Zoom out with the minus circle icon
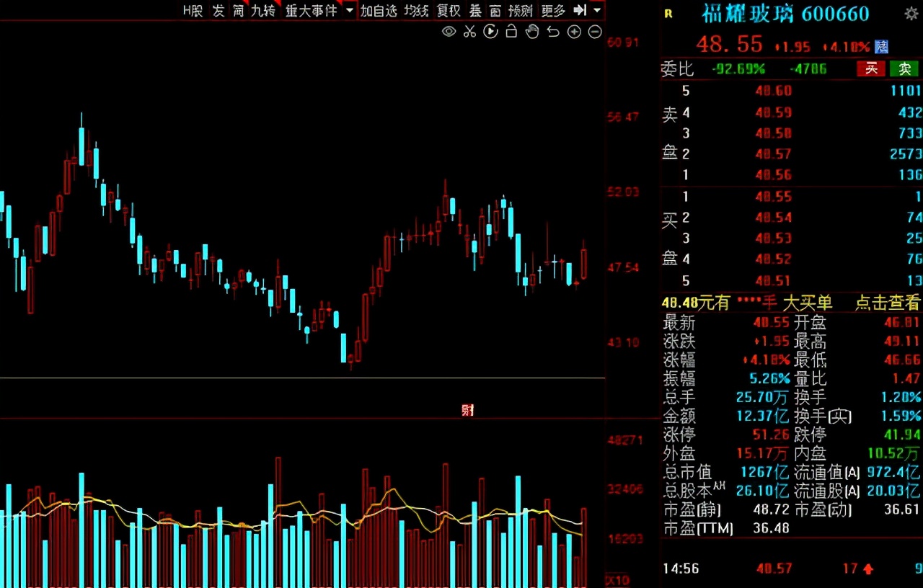923x588 pixels. point(595,31)
